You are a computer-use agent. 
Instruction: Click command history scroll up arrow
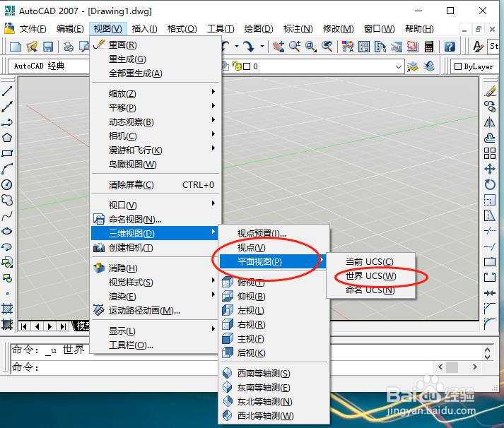[487, 350]
